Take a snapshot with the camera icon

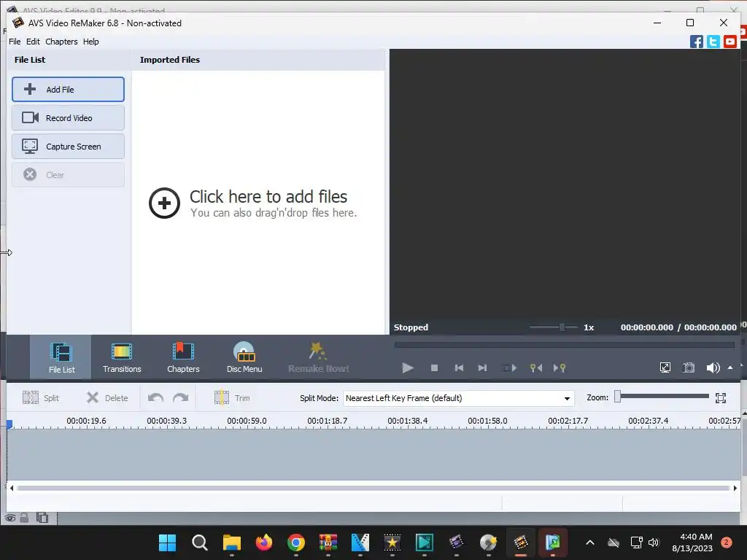pos(689,367)
